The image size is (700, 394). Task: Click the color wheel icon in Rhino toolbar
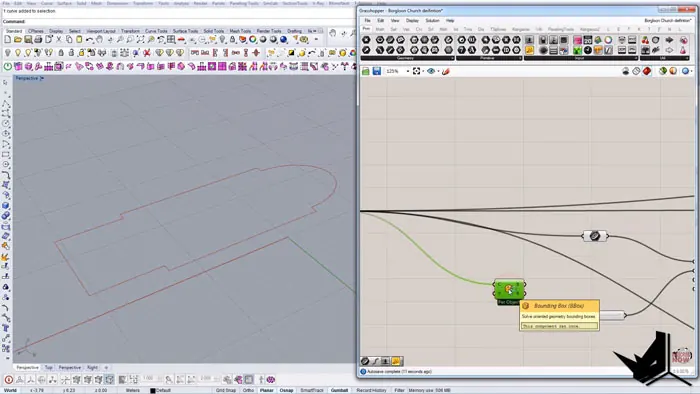point(253,40)
